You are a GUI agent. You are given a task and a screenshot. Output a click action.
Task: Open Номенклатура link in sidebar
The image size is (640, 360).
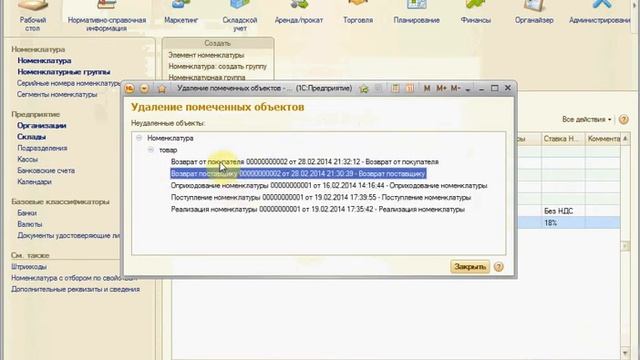pyautogui.click(x=44, y=60)
